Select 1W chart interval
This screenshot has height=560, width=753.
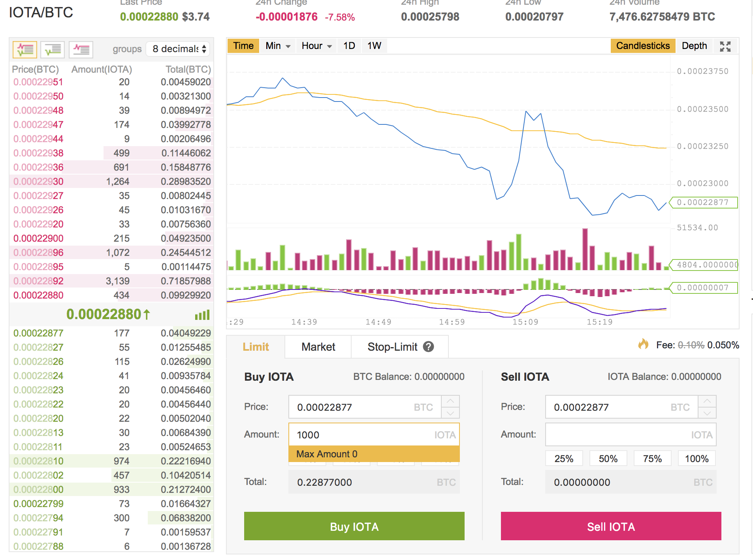tap(374, 46)
